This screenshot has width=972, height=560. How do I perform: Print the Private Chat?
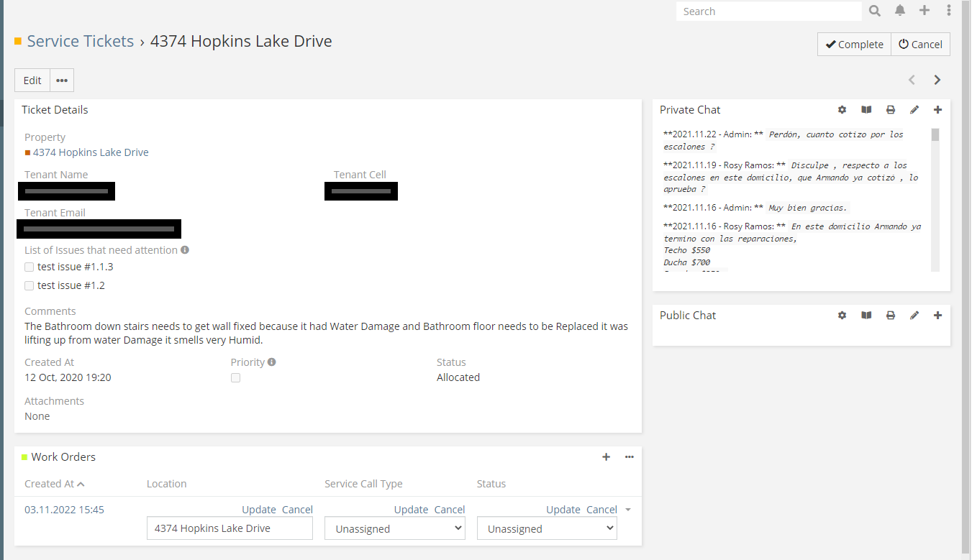890,110
